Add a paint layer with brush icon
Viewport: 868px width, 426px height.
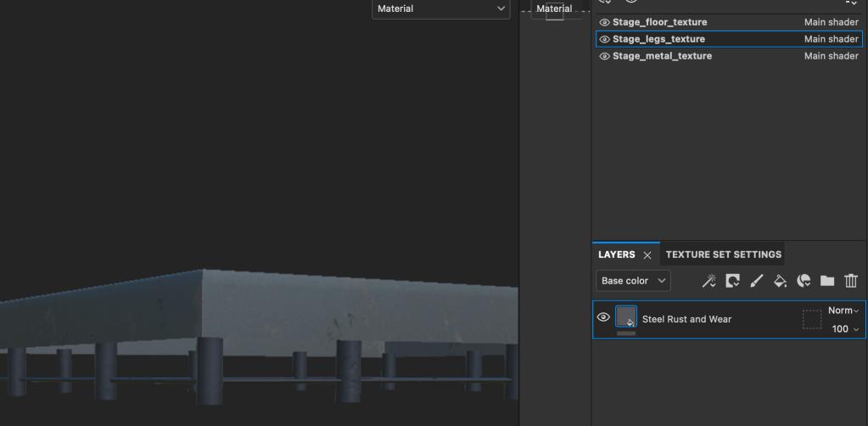coord(757,281)
